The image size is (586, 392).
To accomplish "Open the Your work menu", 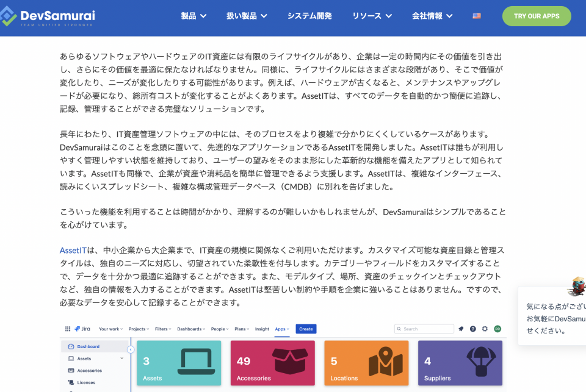I will 110,329.
